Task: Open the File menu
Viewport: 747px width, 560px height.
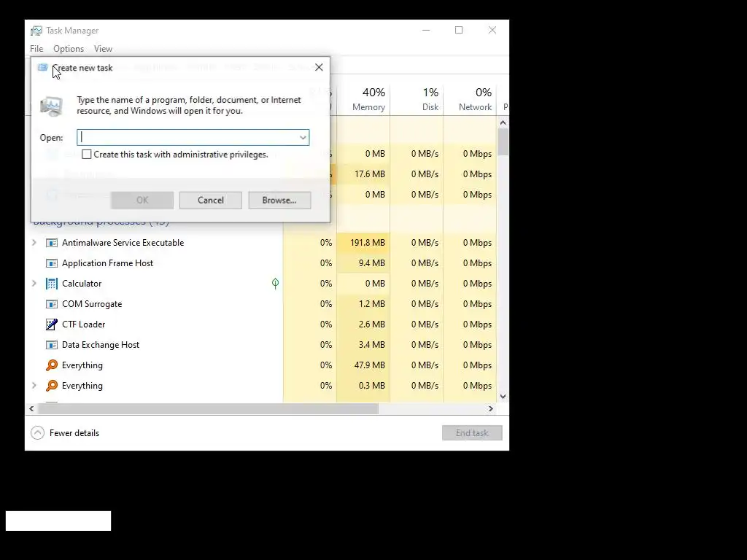Action: 36,49
